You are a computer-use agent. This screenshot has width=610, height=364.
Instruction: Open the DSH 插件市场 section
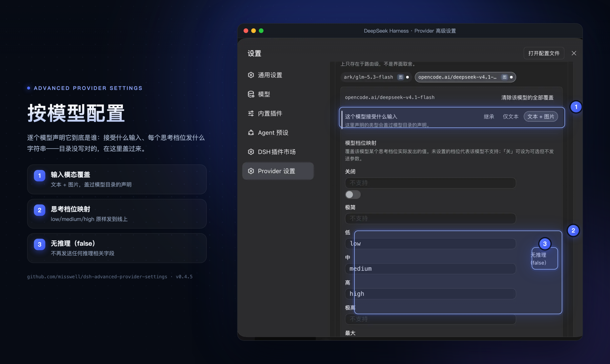(x=278, y=152)
